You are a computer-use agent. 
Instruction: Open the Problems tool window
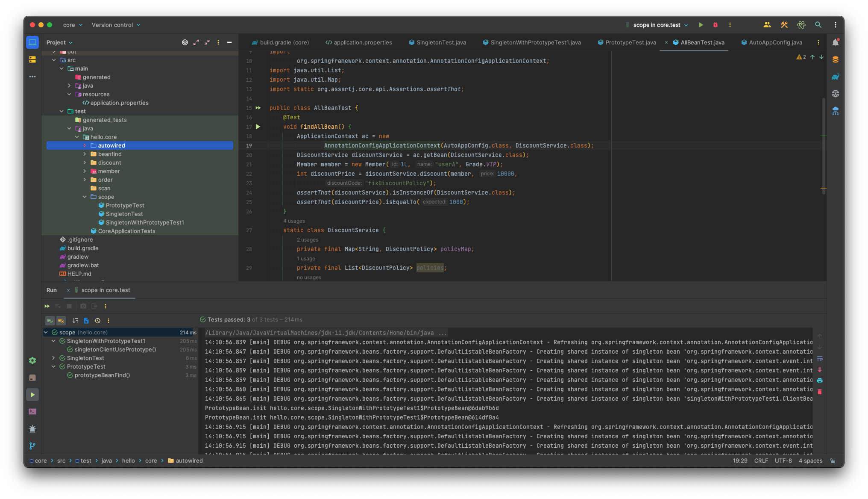click(32, 429)
